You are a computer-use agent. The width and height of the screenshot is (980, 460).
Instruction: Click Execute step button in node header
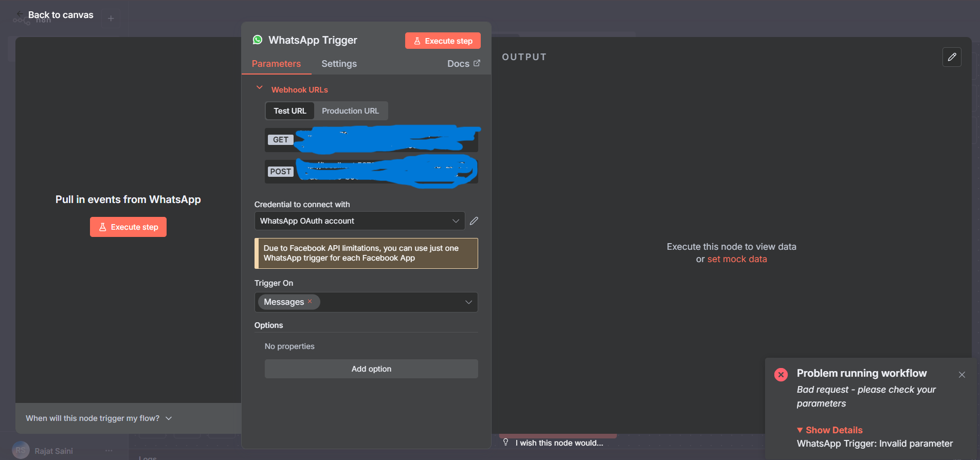443,41
